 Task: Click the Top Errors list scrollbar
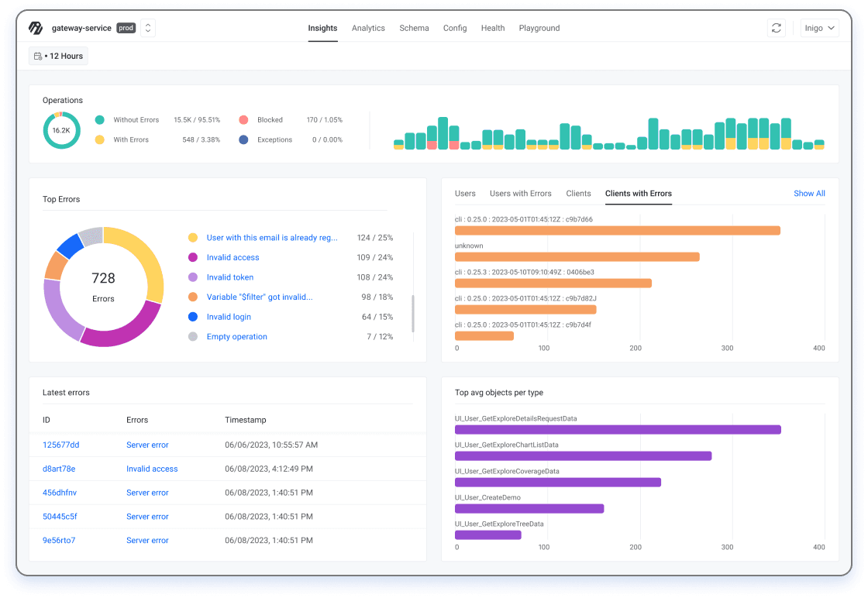click(413, 314)
